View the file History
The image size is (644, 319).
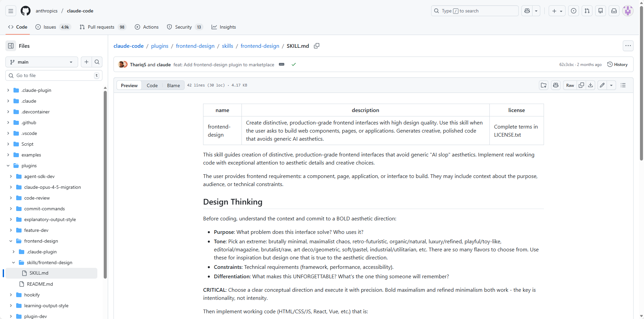click(x=617, y=65)
